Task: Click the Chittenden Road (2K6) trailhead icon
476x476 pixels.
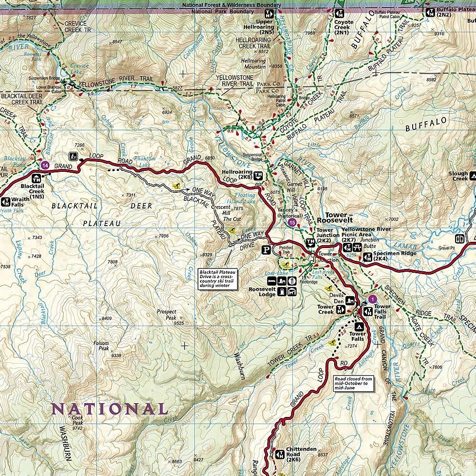Action: click(x=280, y=455)
